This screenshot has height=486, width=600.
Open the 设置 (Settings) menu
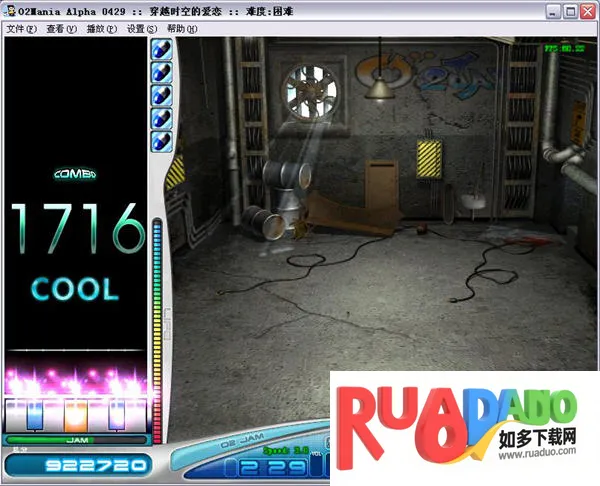pos(142,29)
